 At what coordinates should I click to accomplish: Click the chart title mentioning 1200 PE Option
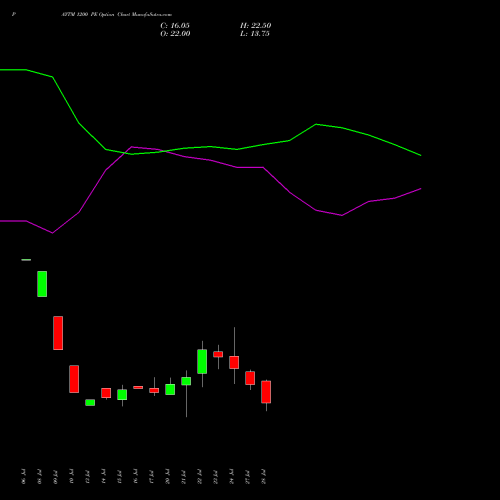pyautogui.click(x=117, y=14)
